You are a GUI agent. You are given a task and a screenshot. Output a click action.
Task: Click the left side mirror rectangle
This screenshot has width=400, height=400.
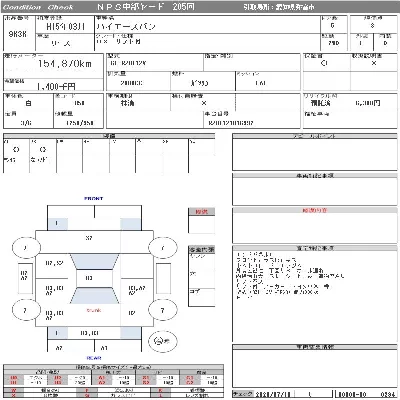click(25, 278)
